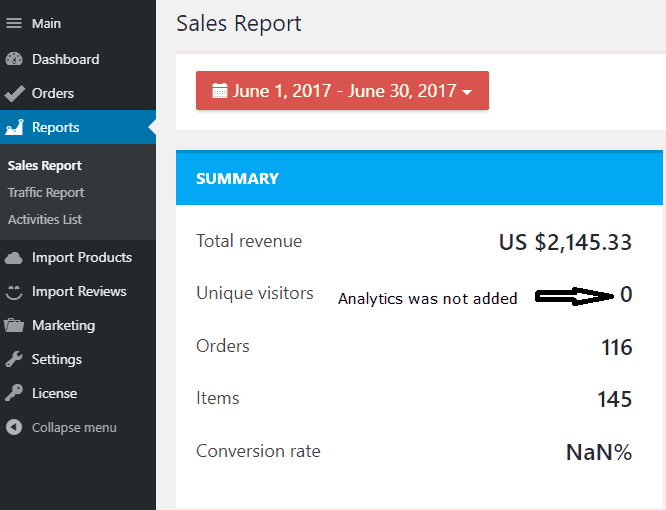Open the June 2017 date range dropdown

coord(342,91)
